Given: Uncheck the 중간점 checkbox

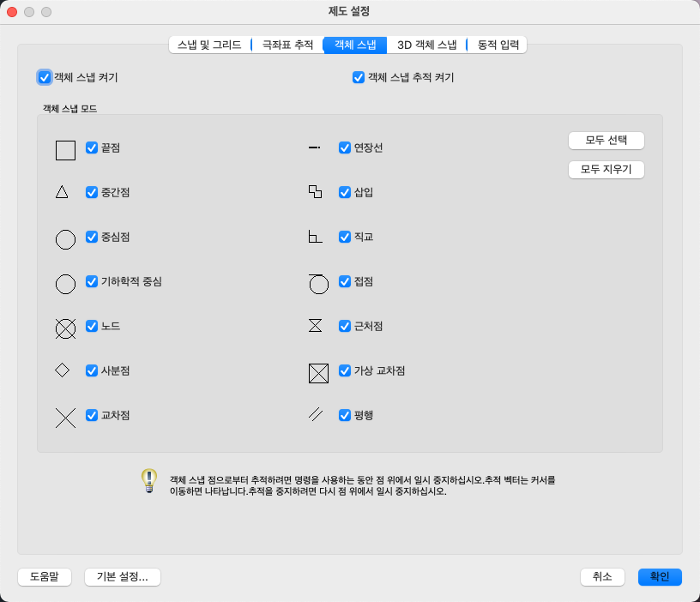Looking at the screenshot, I should 92,192.
